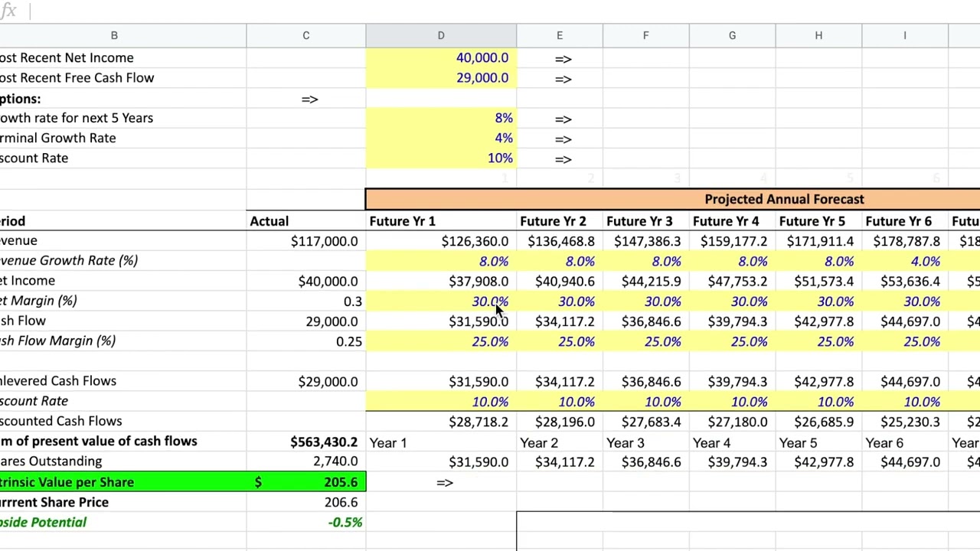Select unlevered cash flow $29,000.0 cell
This screenshot has width=980, height=551.
[x=305, y=381]
